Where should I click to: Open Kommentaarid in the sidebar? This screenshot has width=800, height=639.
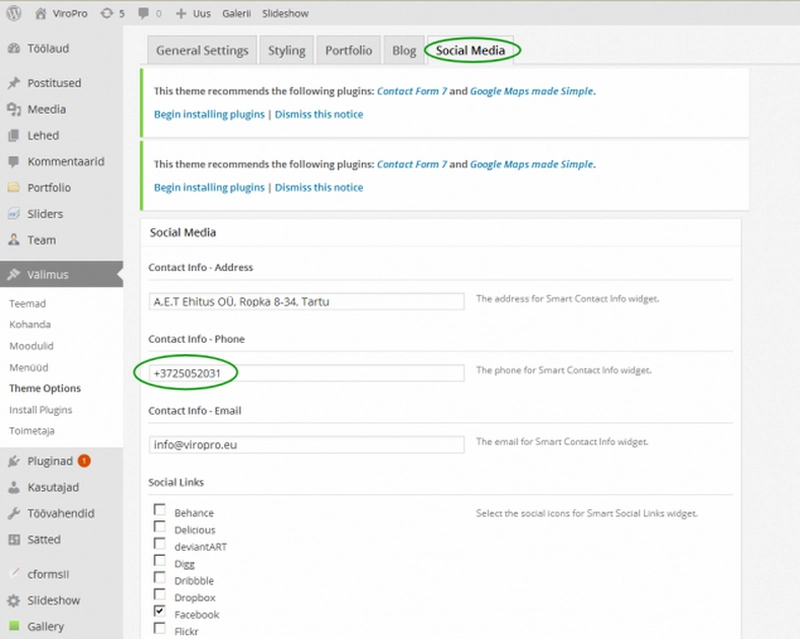[x=65, y=161]
